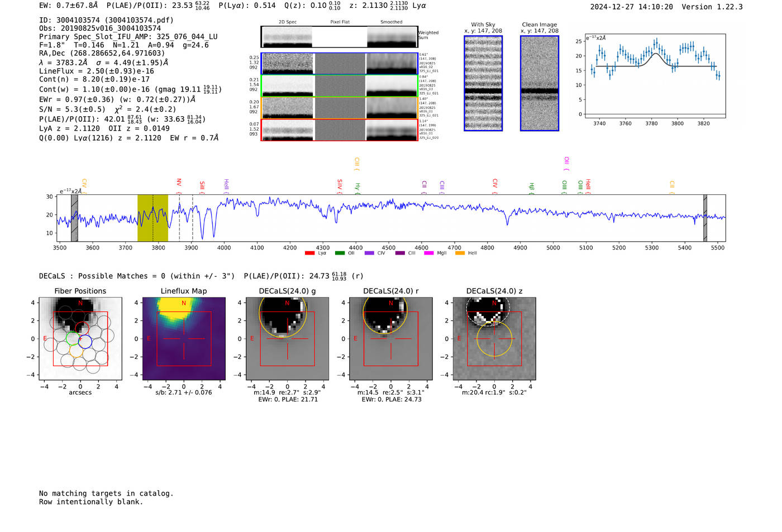This screenshot has height=532, width=782.
Task: Click the Primary Spec_Slot_IFU_AMP line
Action: click(128, 37)
